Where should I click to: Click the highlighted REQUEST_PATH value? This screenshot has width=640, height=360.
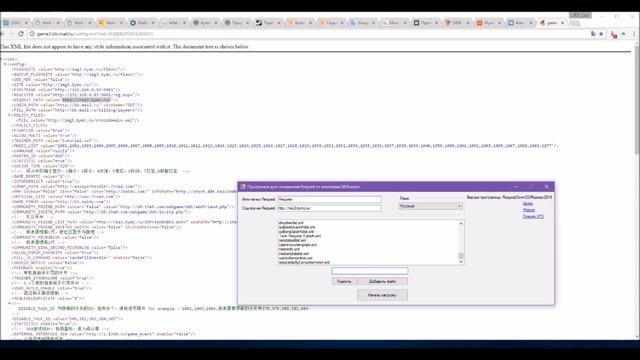click(86, 100)
